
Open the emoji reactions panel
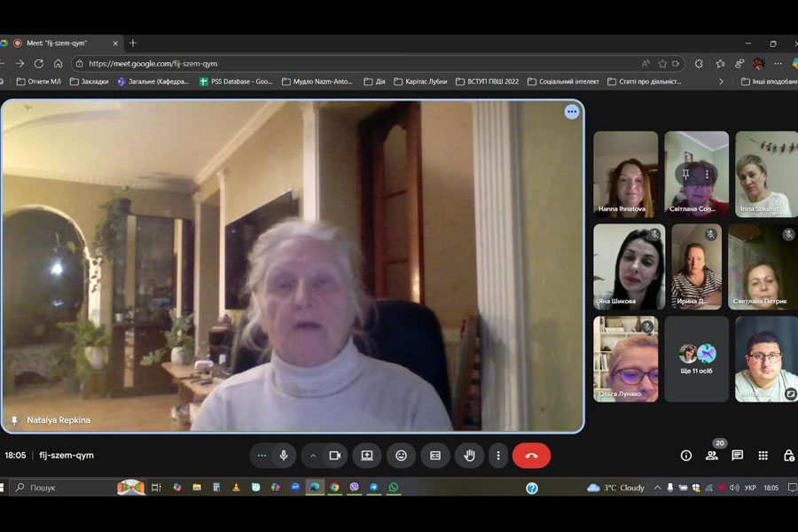point(401,456)
